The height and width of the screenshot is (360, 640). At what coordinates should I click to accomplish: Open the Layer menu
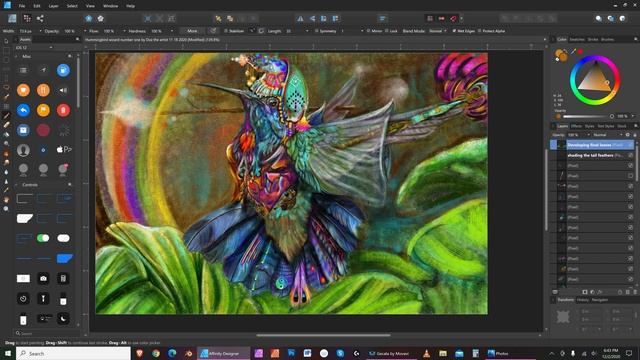click(x=53, y=6)
